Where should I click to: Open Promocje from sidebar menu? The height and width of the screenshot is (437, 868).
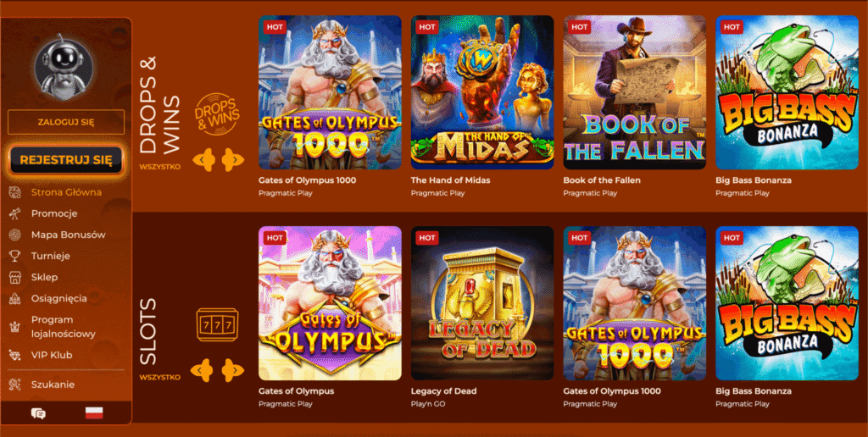54,213
